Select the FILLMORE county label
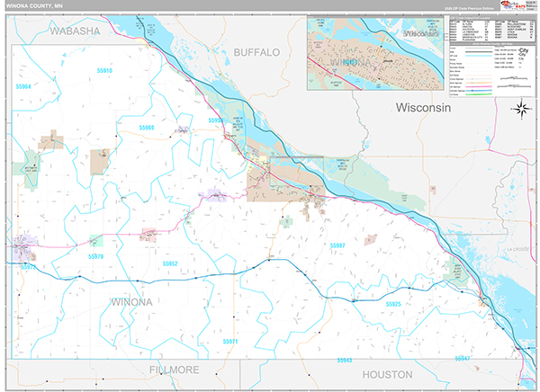 [175, 370]
